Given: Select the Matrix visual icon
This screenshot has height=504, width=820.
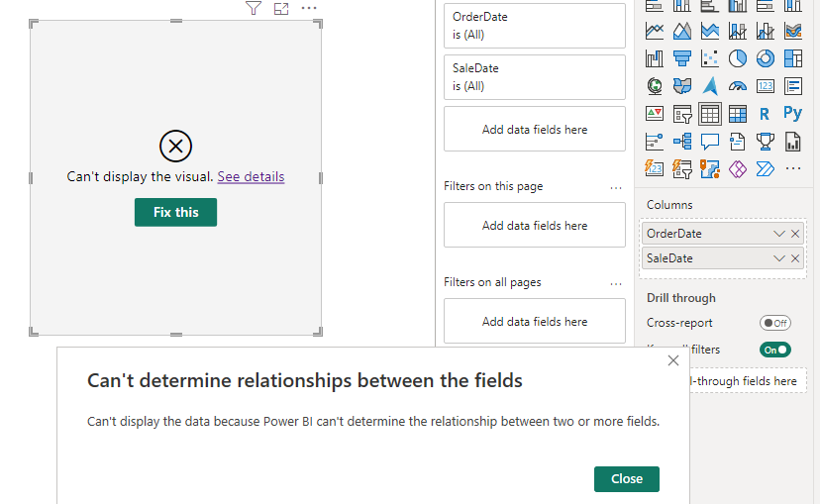Looking at the screenshot, I should (x=738, y=114).
